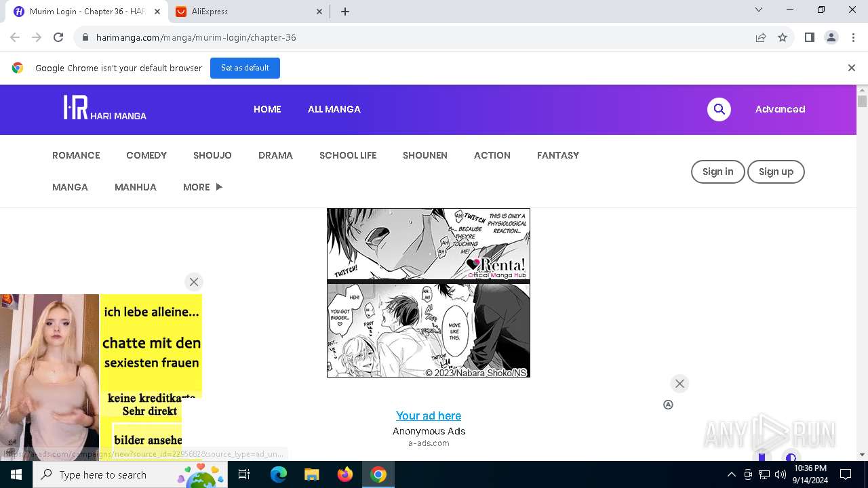Image resolution: width=868 pixels, height=488 pixels.
Task: Open Chrome tab search dropdown
Action: 759,10
